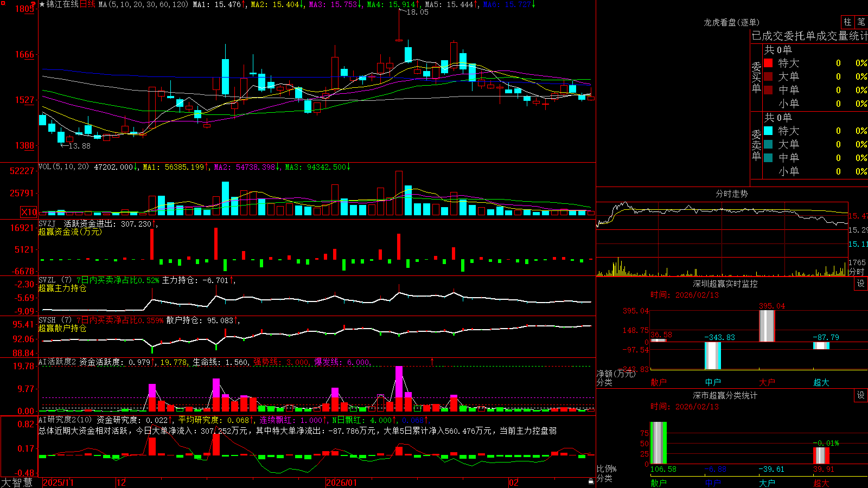Click the star icon before 锦江在线
Screen dimensions: 868x488
click(x=42, y=4)
